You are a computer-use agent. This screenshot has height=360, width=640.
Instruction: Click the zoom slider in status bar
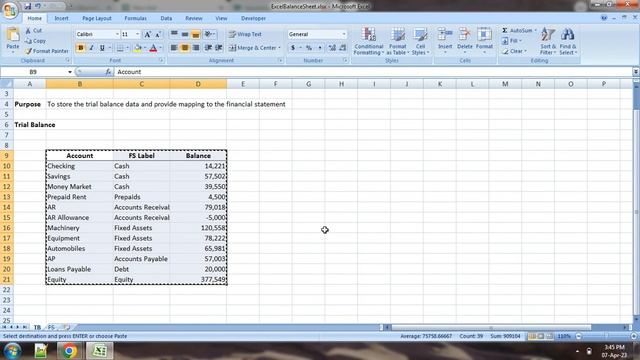(606, 336)
